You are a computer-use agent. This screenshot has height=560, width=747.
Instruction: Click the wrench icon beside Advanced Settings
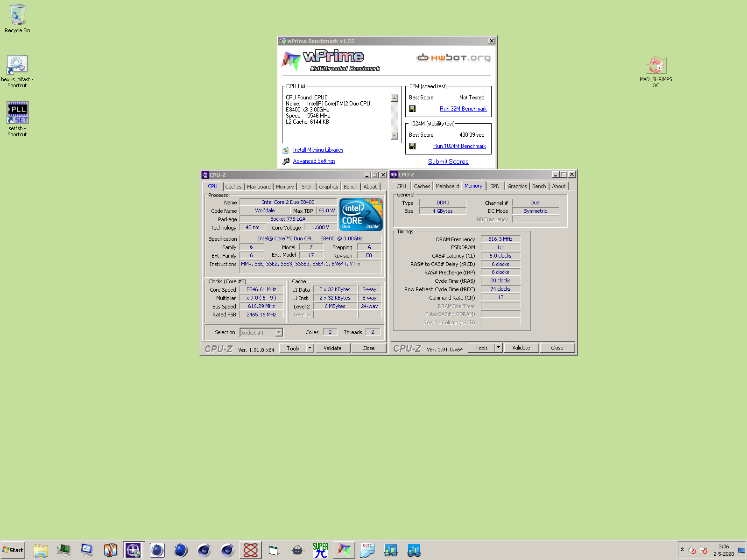(x=286, y=161)
